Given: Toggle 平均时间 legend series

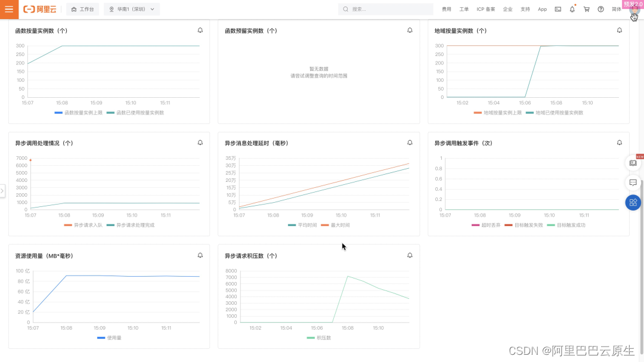Looking at the screenshot, I should (x=302, y=225).
